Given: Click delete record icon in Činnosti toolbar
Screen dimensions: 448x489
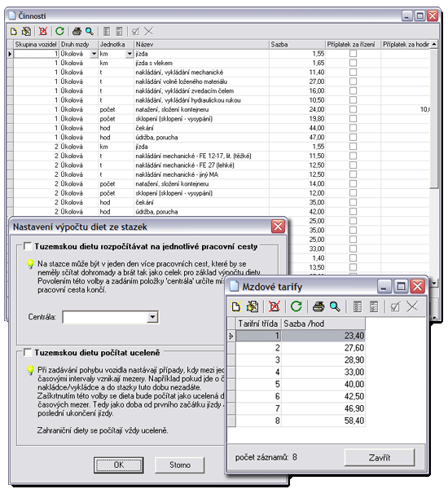Looking at the screenshot, I should (43, 31).
